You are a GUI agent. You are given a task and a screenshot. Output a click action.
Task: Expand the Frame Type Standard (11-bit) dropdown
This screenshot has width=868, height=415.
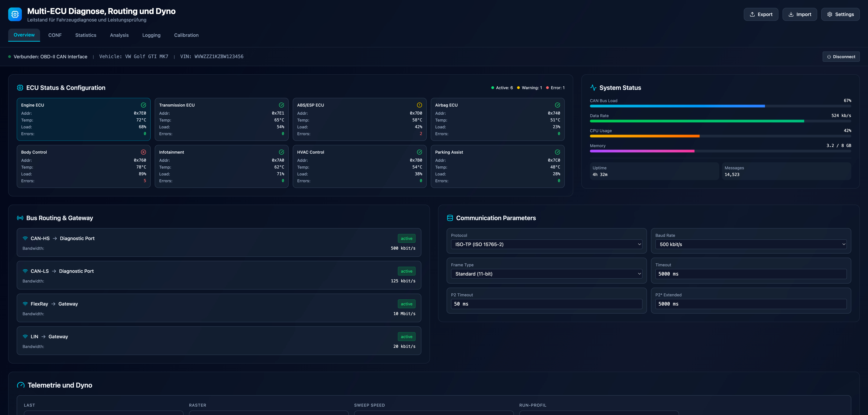point(546,274)
